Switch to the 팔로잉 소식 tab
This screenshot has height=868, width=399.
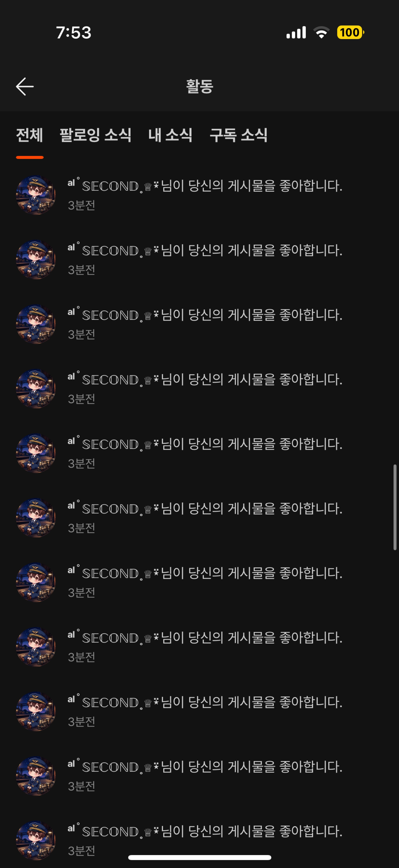coord(95,135)
